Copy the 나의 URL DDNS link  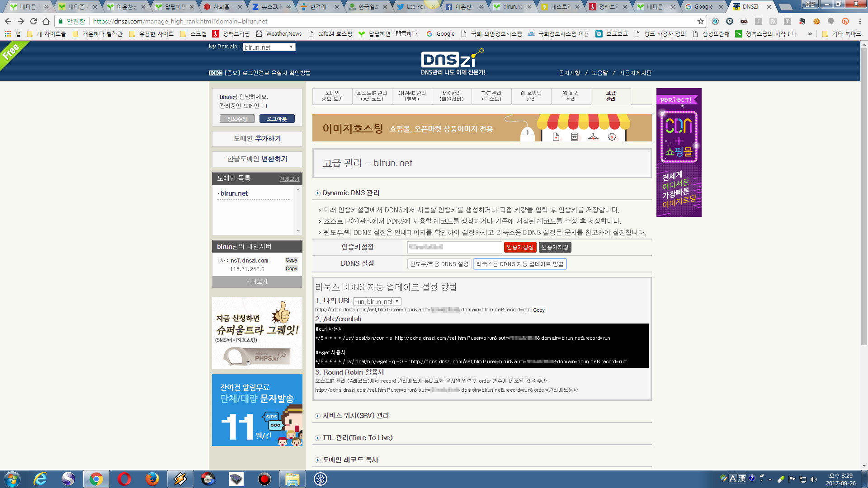coord(538,310)
